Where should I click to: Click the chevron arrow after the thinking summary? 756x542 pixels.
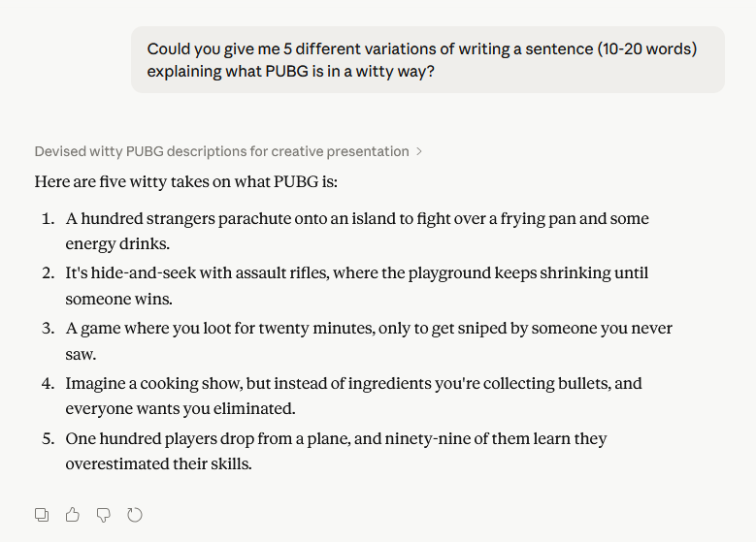click(419, 151)
